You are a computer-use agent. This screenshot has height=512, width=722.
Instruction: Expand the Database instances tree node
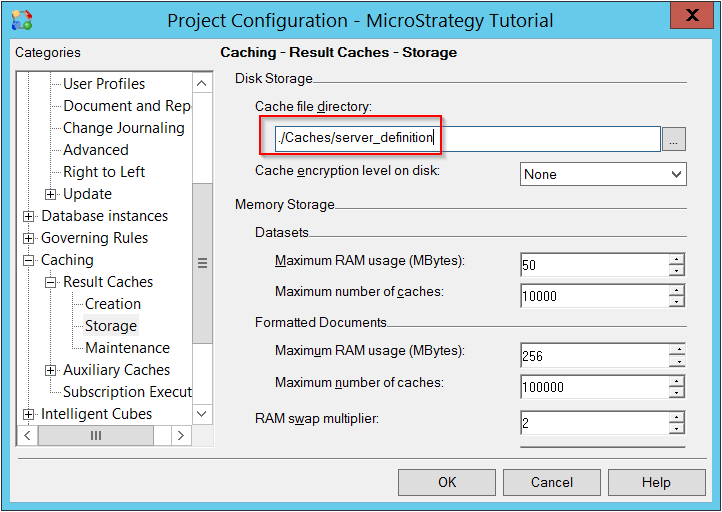pyautogui.click(x=29, y=216)
